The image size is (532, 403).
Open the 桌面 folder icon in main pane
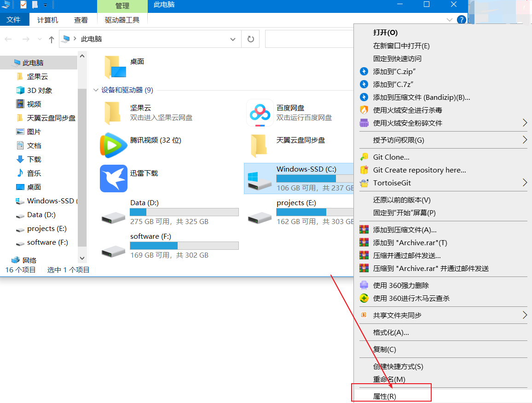point(115,67)
